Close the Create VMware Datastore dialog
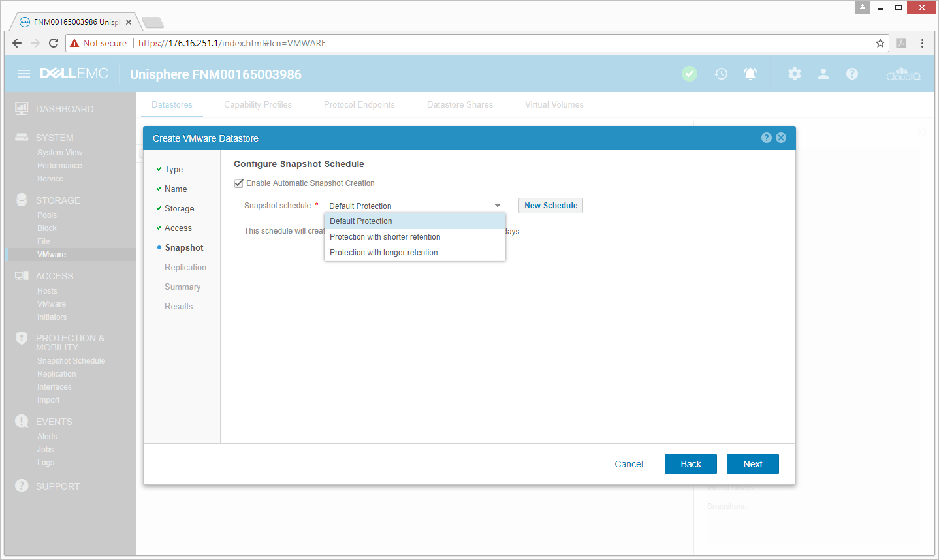The image size is (939, 560). pyautogui.click(x=781, y=138)
